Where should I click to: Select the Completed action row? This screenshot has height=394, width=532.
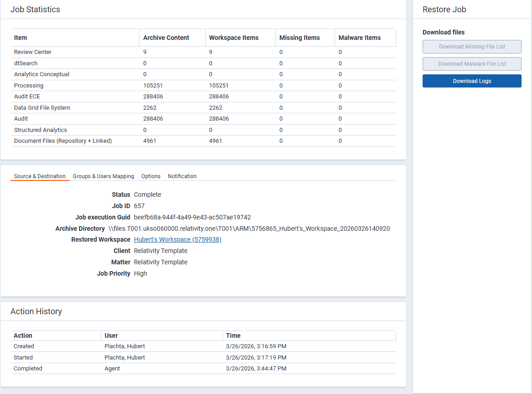[203, 369]
